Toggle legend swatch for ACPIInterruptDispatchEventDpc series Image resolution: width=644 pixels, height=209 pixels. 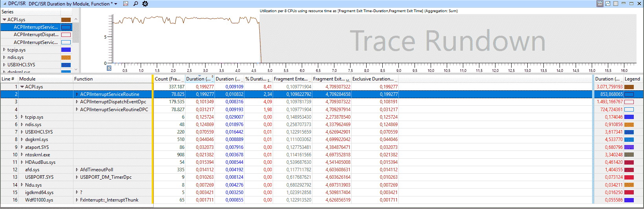(x=66, y=35)
